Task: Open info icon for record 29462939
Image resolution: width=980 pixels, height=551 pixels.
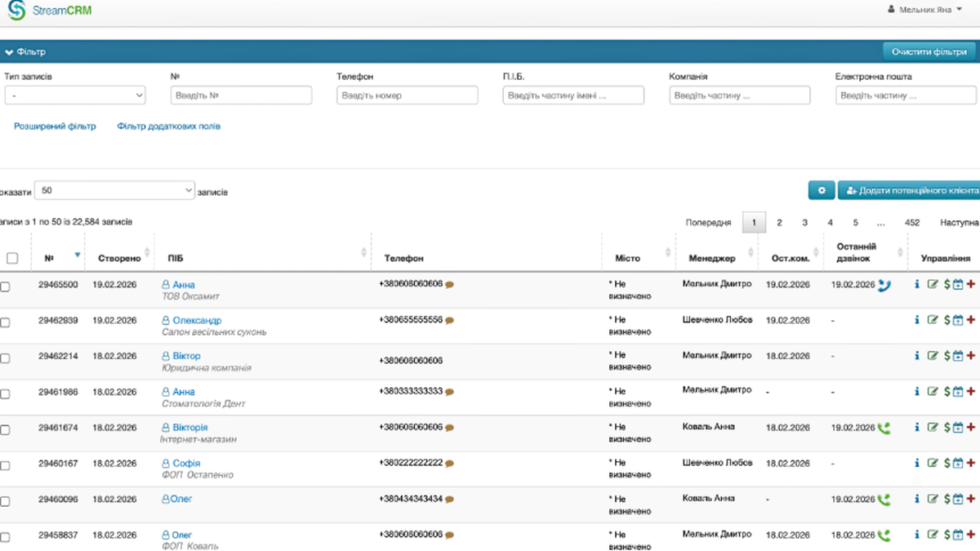Action: click(x=917, y=320)
